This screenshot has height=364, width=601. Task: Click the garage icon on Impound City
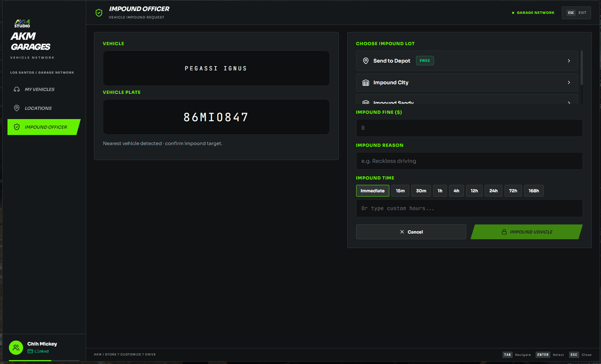click(x=365, y=82)
